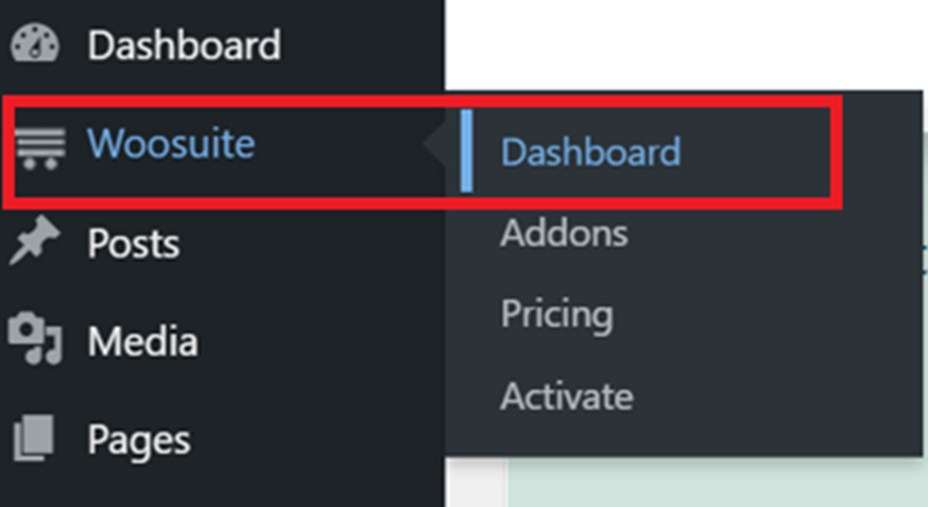Go to the Posts menu label

(134, 243)
